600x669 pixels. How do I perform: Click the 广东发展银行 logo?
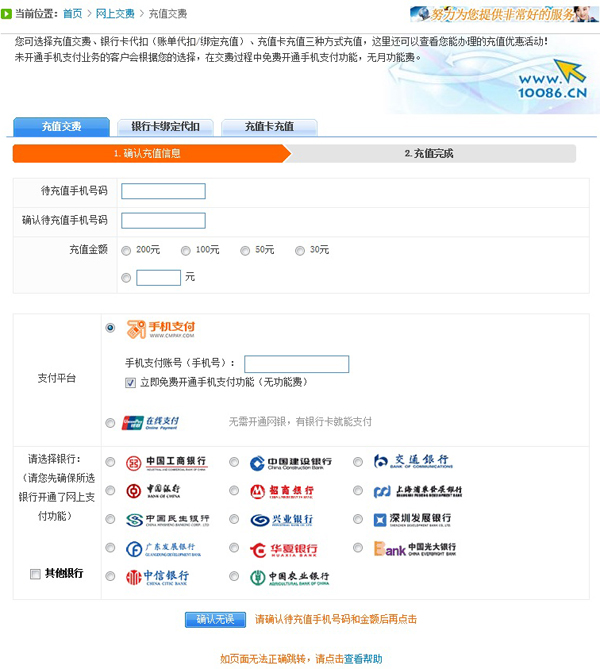[163, 549]
